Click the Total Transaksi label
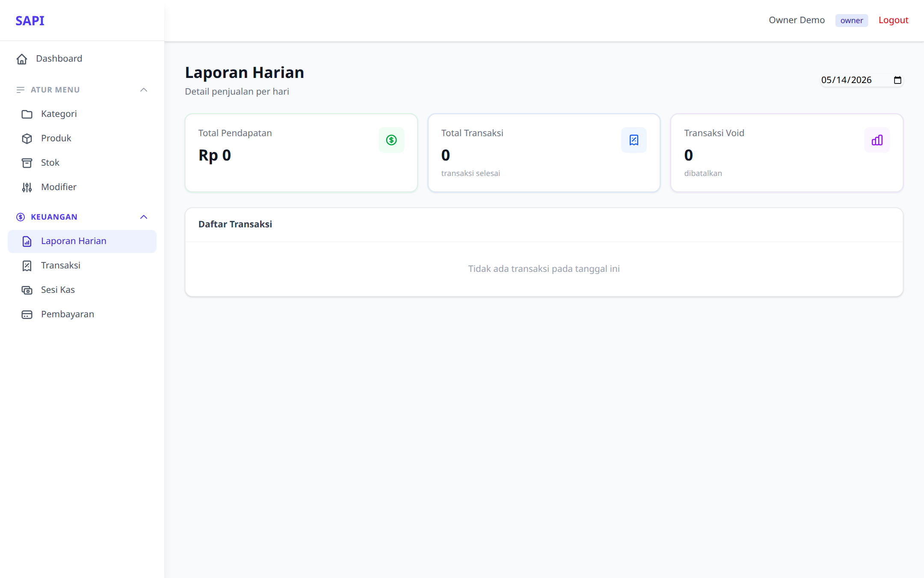Screen dimensions: 924x578 pyautogui.click(x=472, y=133)
